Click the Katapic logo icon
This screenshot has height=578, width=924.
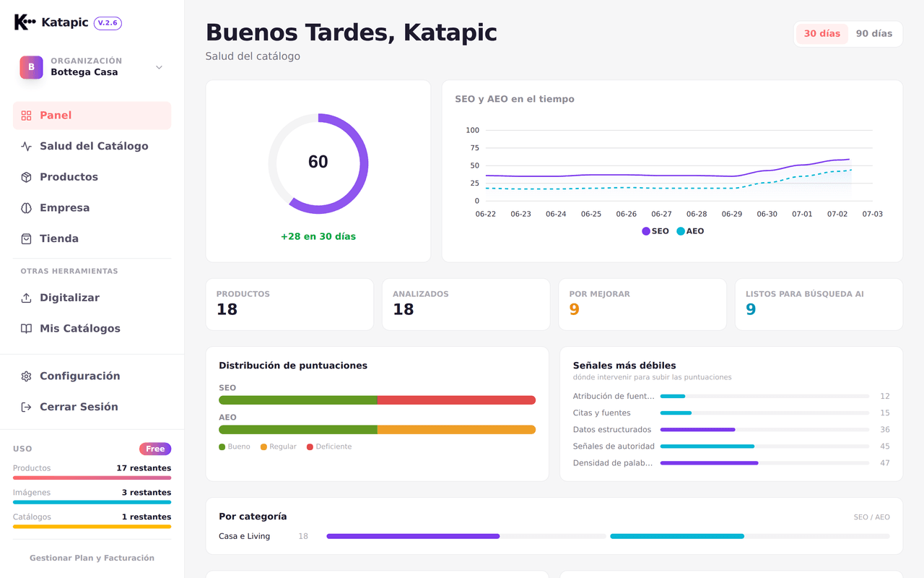click(25, 22)
